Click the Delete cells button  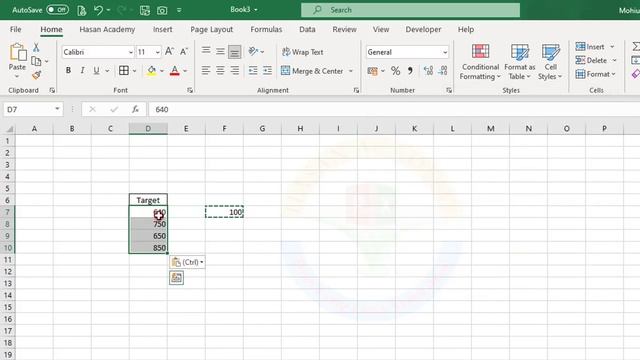click(591, 60)
